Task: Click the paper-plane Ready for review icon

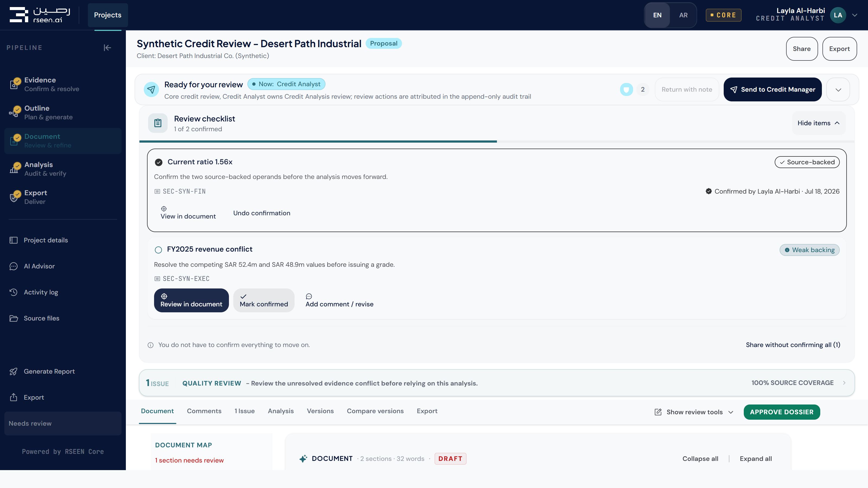Action: click(151, 89)
